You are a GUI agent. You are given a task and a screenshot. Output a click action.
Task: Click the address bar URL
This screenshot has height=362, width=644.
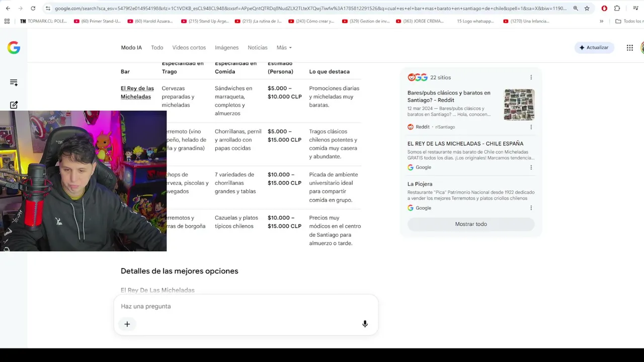310,9
